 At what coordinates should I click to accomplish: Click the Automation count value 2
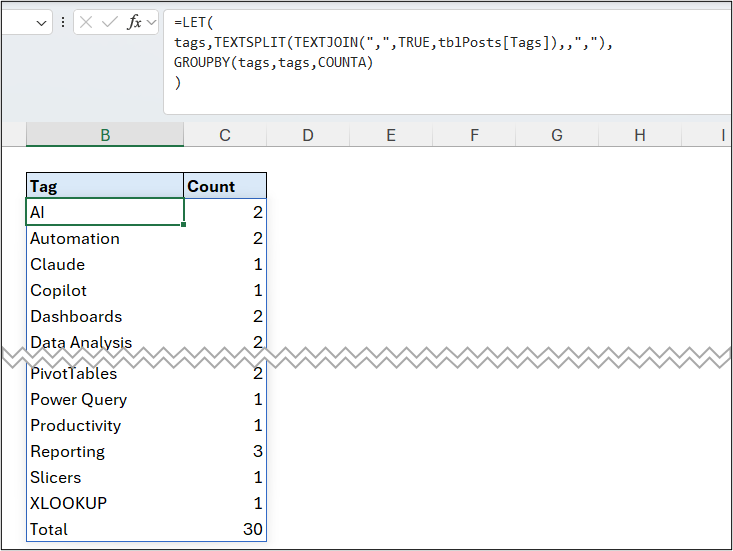click(x=258, y=238)
